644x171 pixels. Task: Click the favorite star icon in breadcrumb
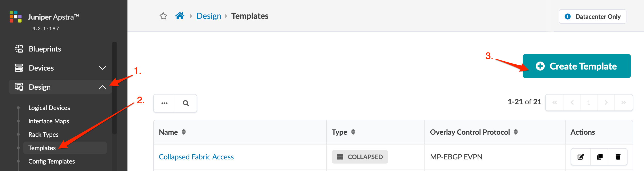[163, 16]
